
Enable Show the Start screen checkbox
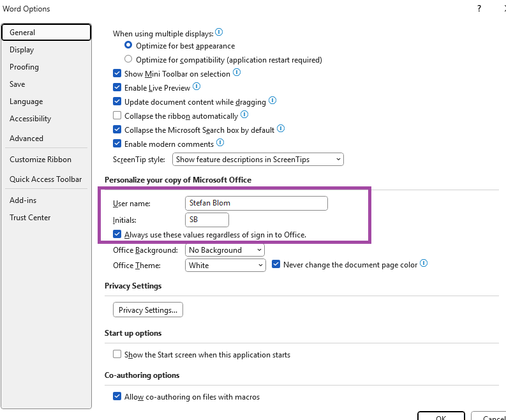117,354
